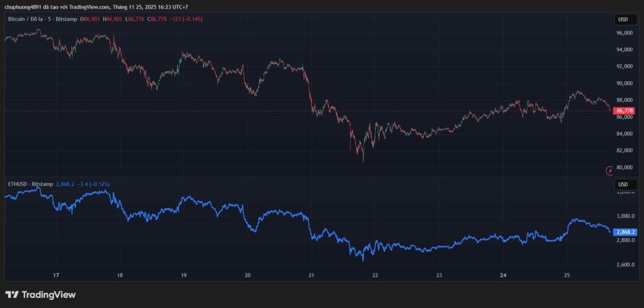Screen dimensions: 644x308
Task: Click the TradingView wordmark at bottom left
Action: [48, 295]
